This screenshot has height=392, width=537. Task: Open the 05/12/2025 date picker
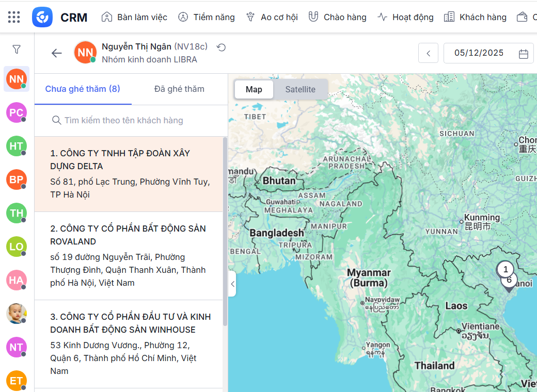click(479, 53)
